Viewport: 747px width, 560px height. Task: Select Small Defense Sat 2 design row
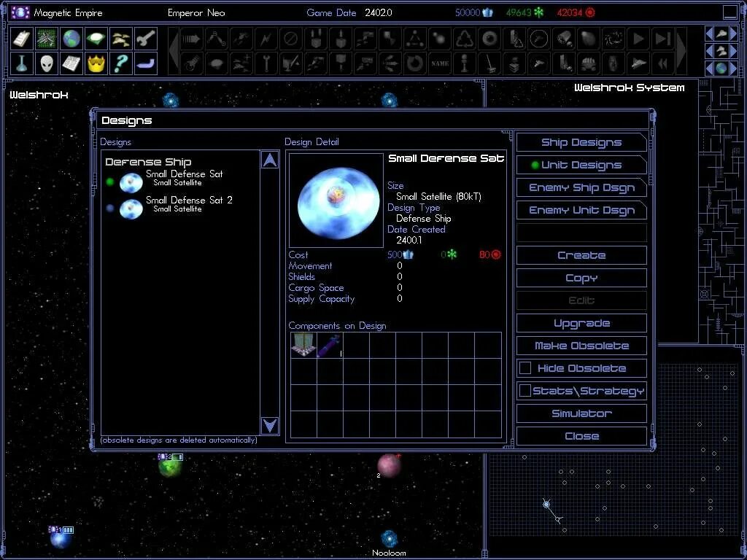(180, 208)
